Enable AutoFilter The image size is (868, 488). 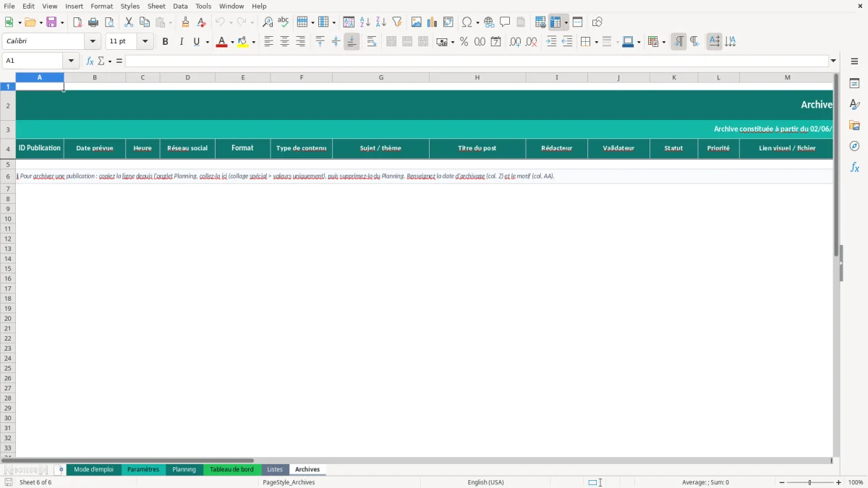397,22
